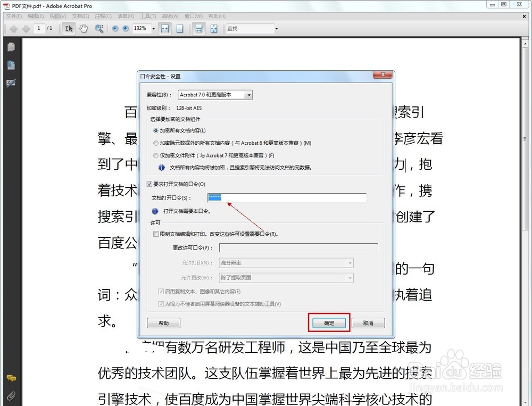Viewport: 532px width, 406px height.
Task: Select 'Encrypt only file attachments' option
Action: coord(156,155)
